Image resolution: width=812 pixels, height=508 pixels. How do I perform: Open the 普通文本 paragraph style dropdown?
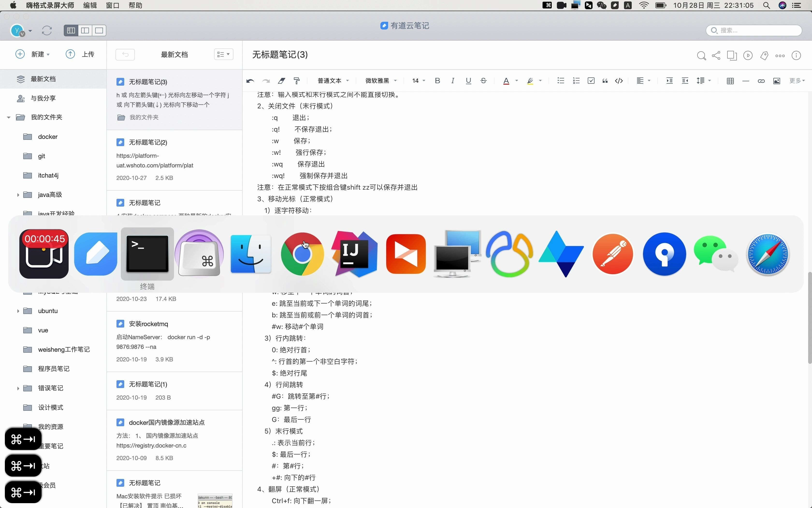click(x=333, y=81)
